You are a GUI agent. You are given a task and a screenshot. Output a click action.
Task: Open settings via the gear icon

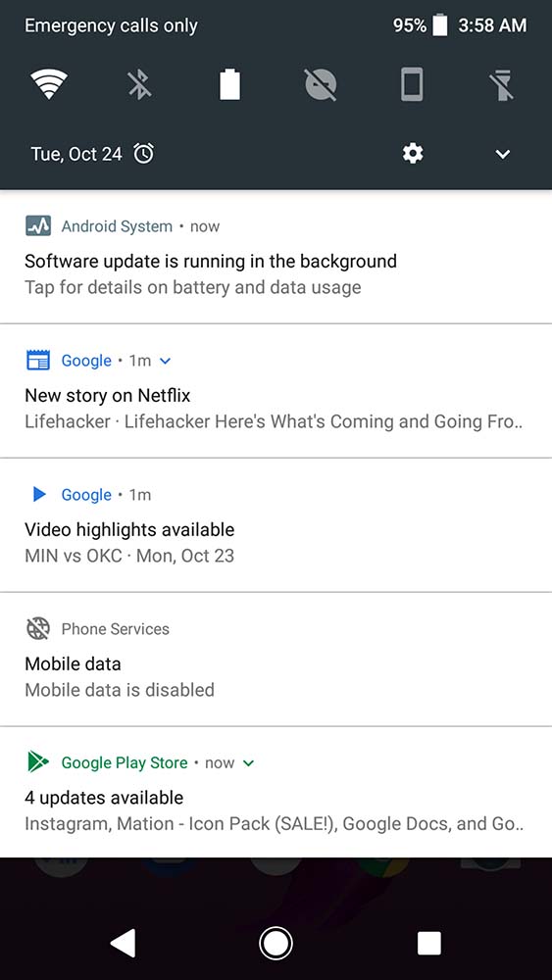(413, 153)
